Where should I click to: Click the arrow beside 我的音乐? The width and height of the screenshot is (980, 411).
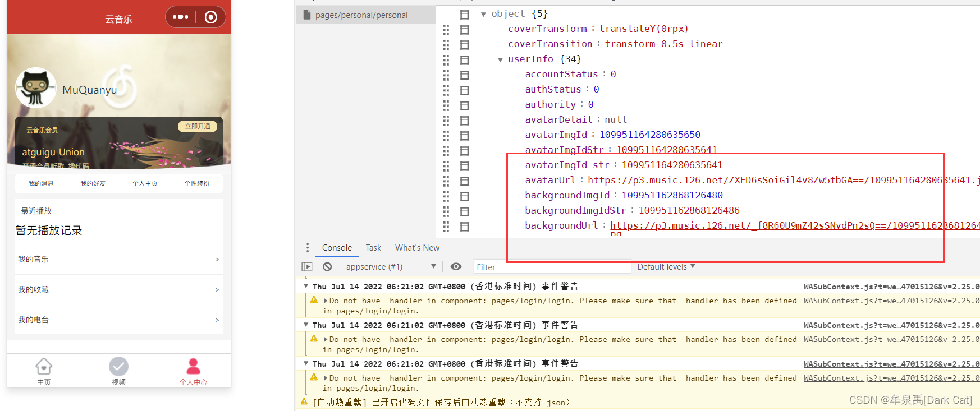pos(217,260)
